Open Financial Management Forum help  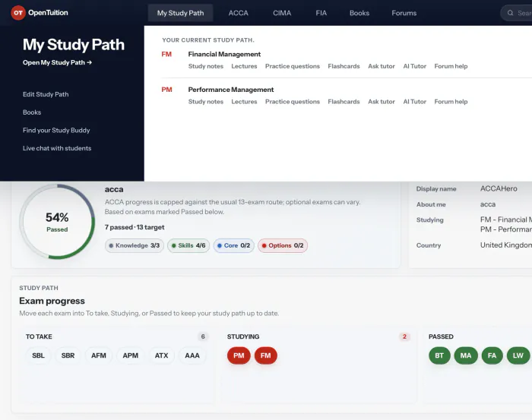pyautogui.click(x=451, y=66)
